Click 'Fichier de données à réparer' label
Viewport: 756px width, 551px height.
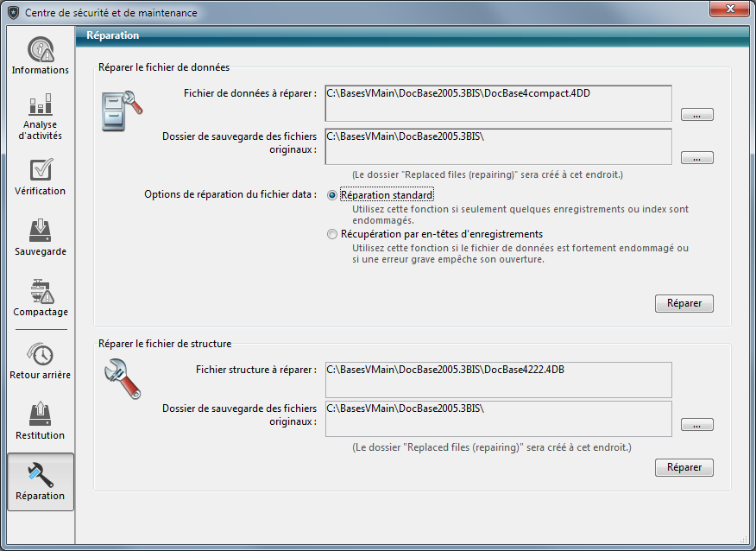tap(250, 93)
